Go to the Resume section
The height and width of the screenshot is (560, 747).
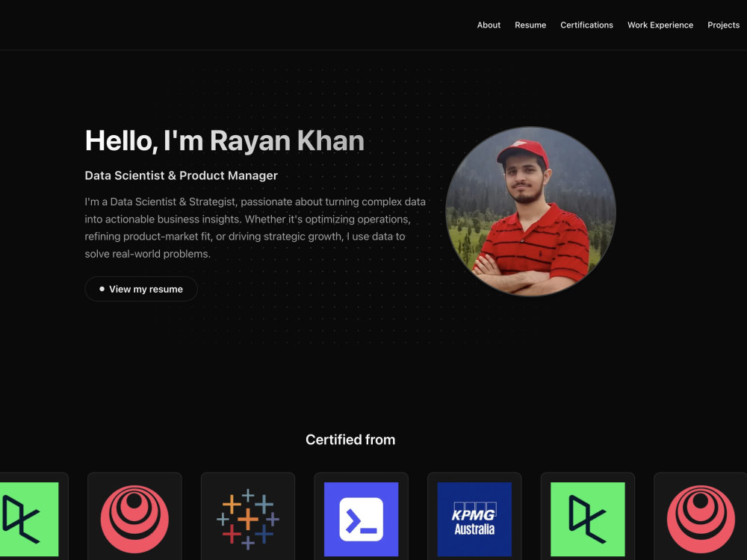point(530,25)
